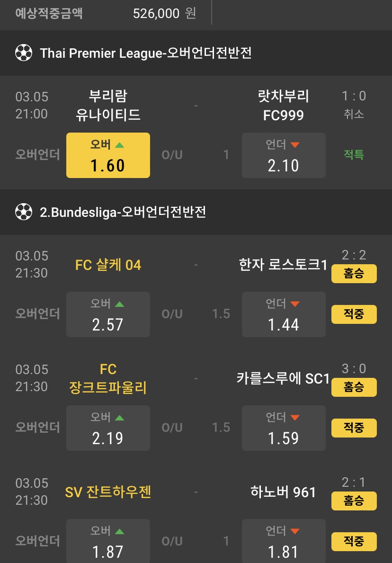Pick 언더 1.59 for 카를스루에 SC match
The width and height of the screenshot is (392, 563).
coord(284,428)
